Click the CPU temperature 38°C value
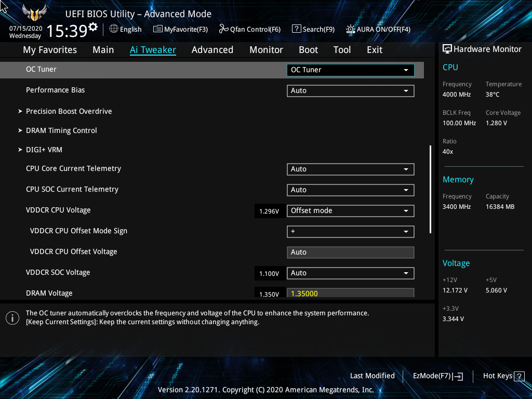 point(493,95)
